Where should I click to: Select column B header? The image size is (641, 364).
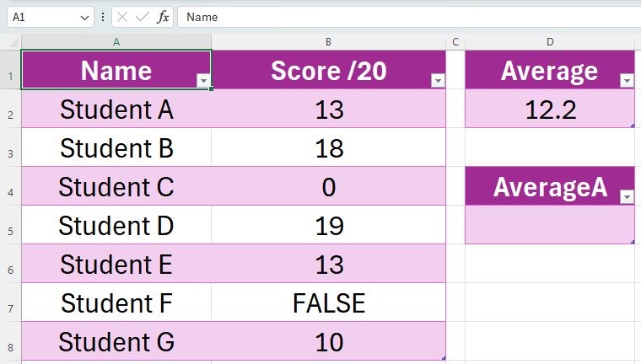pyautogui.click(x=328, y=41)
